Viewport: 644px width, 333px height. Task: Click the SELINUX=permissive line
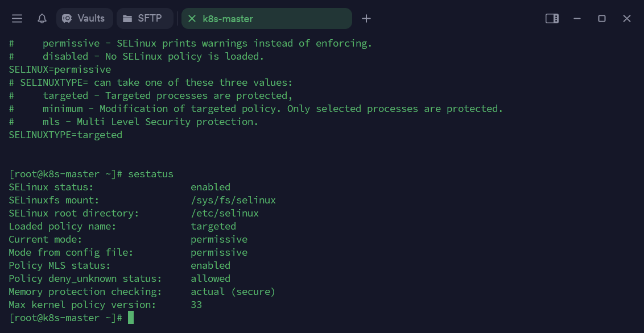click(x=60, y=69)
